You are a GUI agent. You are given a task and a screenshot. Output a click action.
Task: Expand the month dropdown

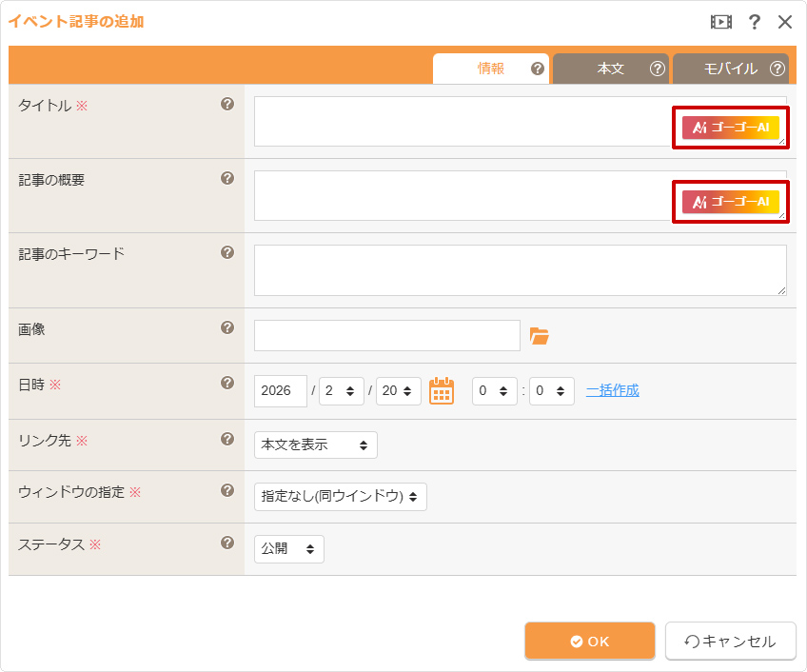(x=341, y=391)
